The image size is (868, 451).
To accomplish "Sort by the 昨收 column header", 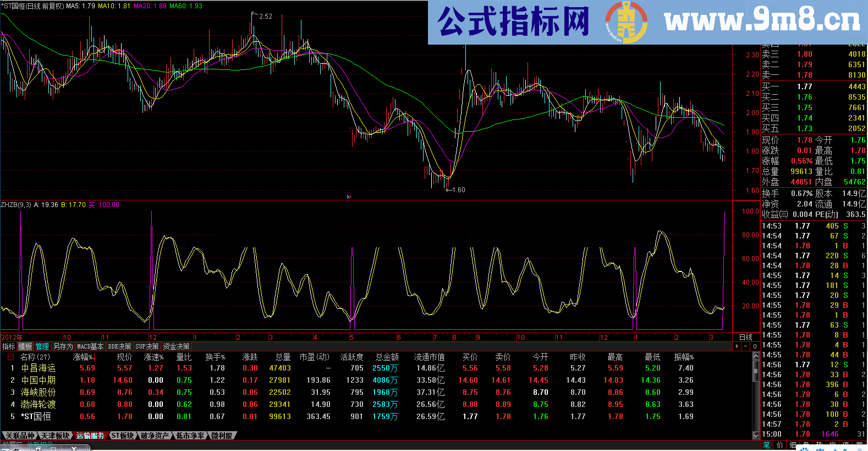I will (x=578, y=357).
